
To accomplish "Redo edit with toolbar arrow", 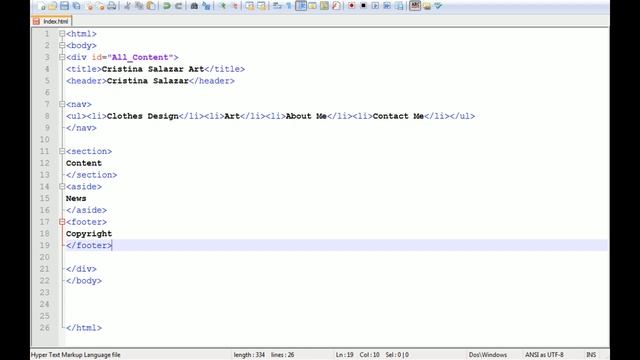I will click(178, 6).
